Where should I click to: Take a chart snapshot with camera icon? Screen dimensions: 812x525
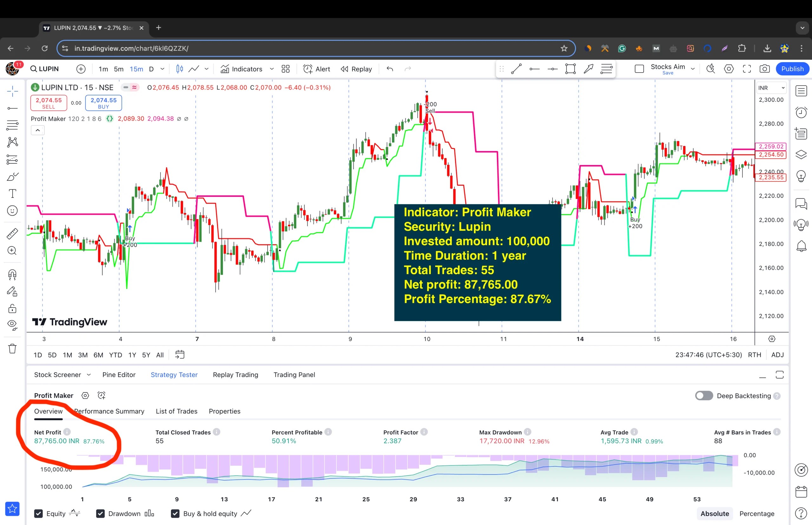[x=764, y=69]
